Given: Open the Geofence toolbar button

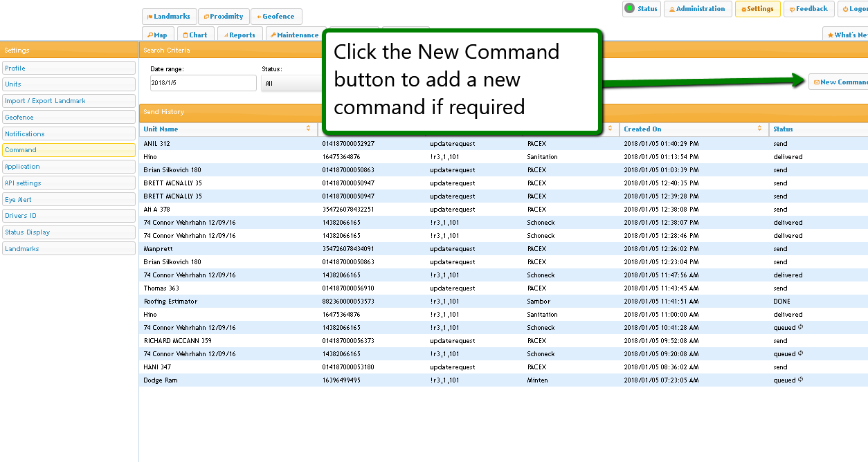Looking at the screenshot, I should point(275,17).
